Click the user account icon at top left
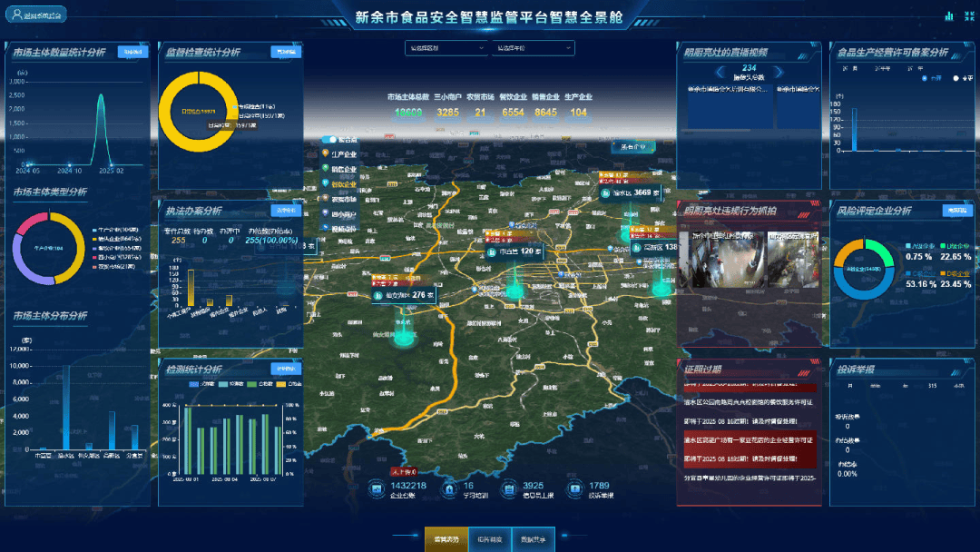The image size is (980, 552). [17, 15]
